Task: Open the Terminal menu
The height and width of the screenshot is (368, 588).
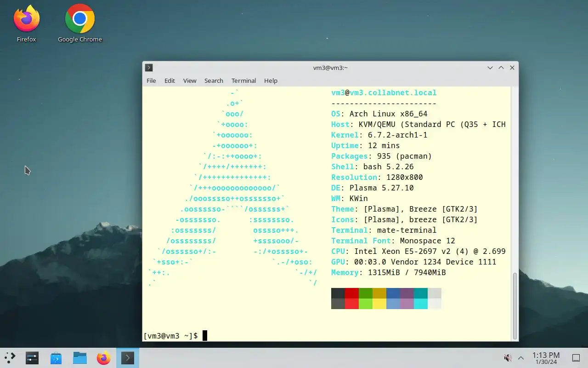Action: click(x=243, y=80)
